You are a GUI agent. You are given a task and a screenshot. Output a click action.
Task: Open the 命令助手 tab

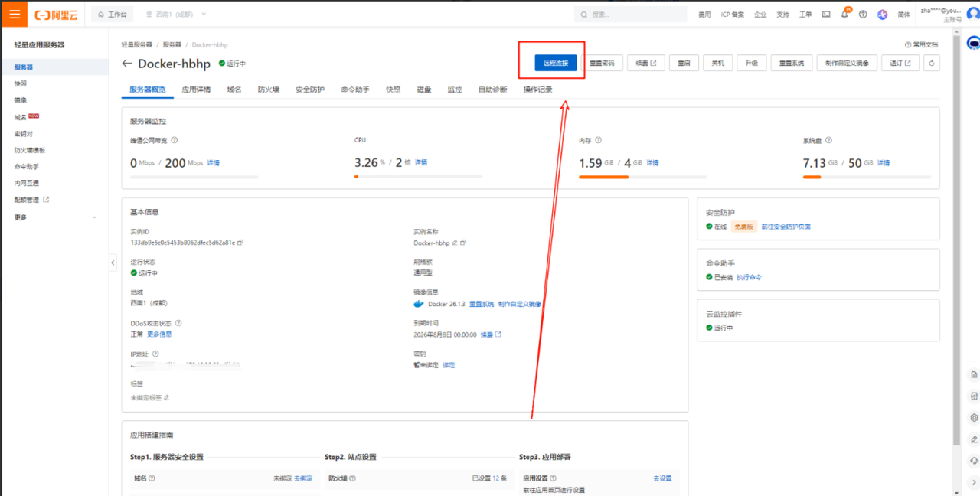pos(355,90)
